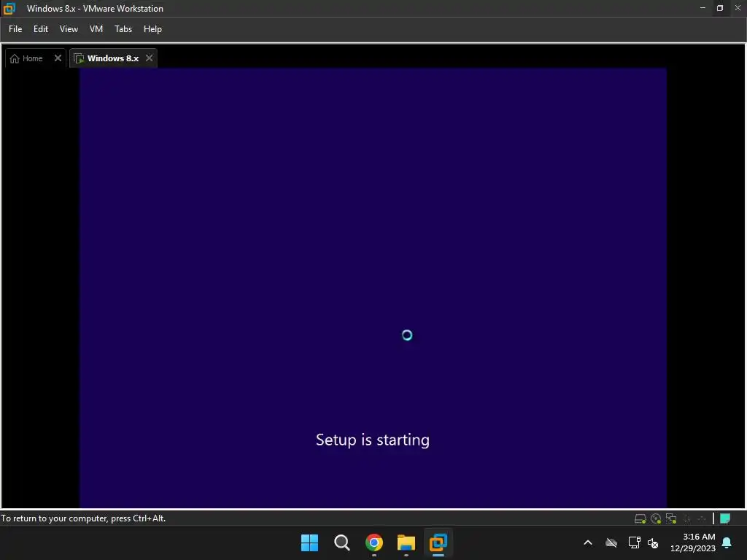Click the 'Setup is starting' text

pos(373,440)
